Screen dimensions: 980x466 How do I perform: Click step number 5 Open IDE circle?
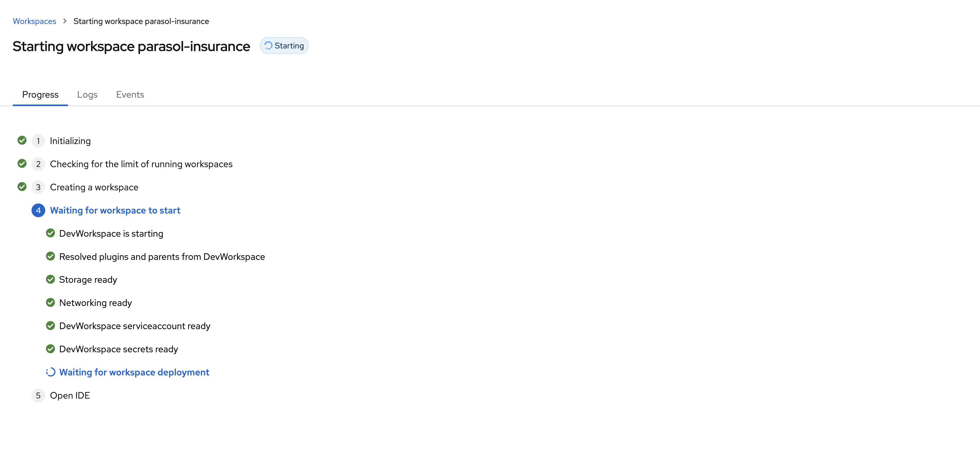point(38,395)
